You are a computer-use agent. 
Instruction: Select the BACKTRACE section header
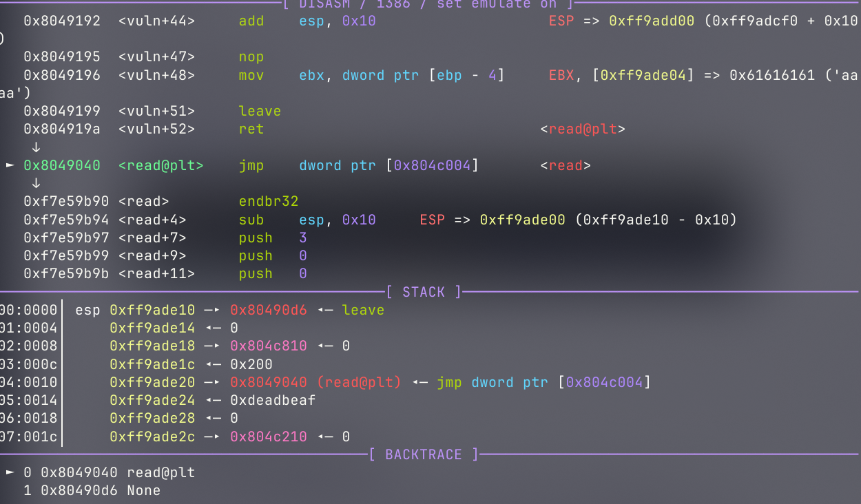[x=423, y=454]
